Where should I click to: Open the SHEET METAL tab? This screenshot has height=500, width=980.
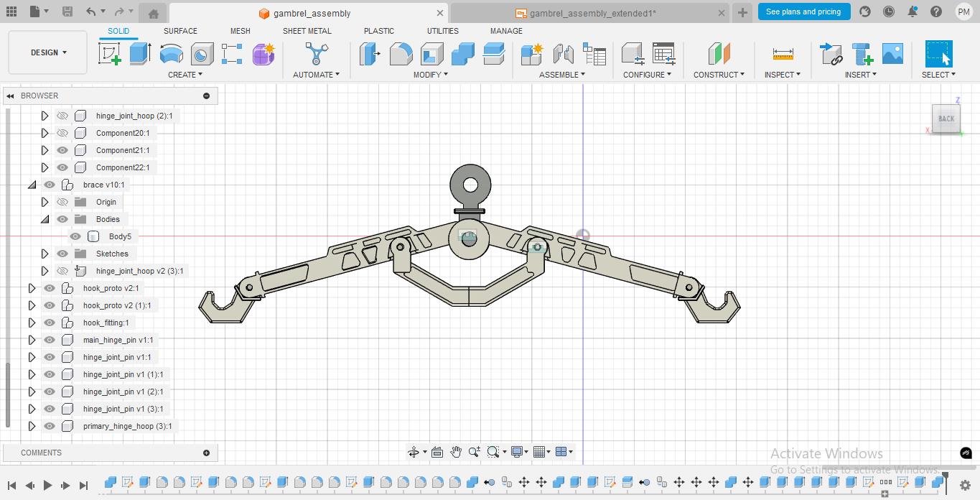(x=307, y=31)
